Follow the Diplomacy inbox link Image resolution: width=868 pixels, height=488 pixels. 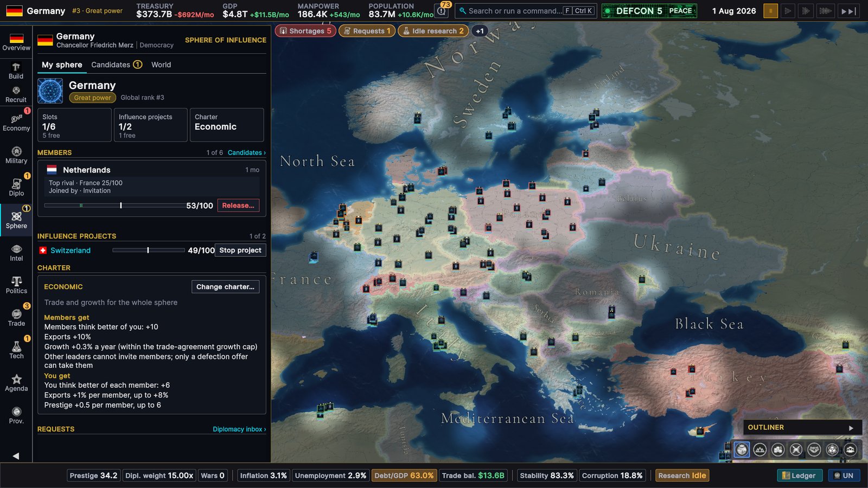239,429
